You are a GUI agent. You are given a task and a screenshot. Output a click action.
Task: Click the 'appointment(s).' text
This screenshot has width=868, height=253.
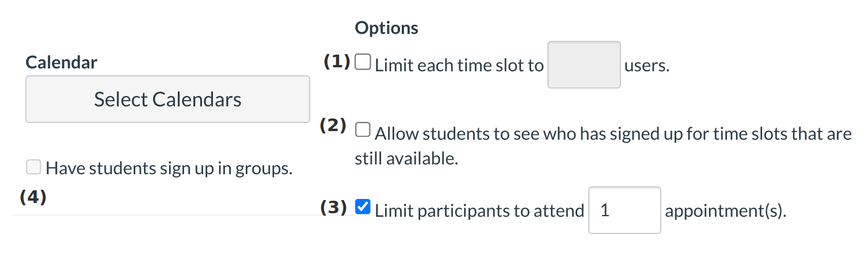pos(725,211)
